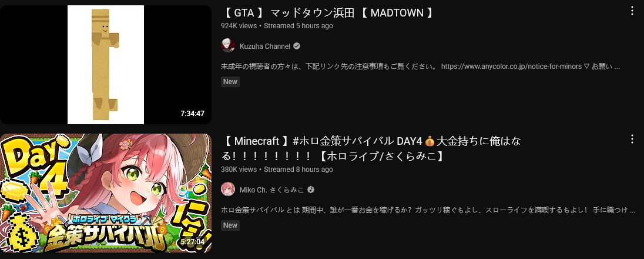Open the 【GTA】マッドタウン浜田 MADTOWN video title

[x=328, y=13]
